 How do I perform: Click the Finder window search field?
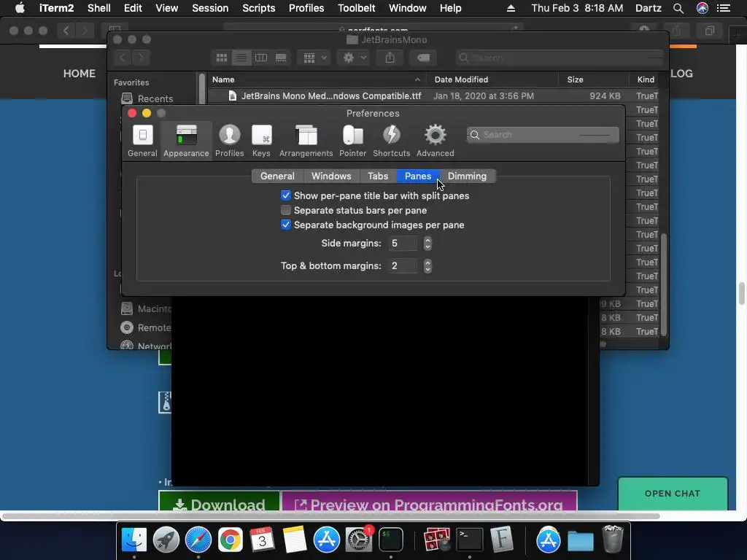[560, 58]
